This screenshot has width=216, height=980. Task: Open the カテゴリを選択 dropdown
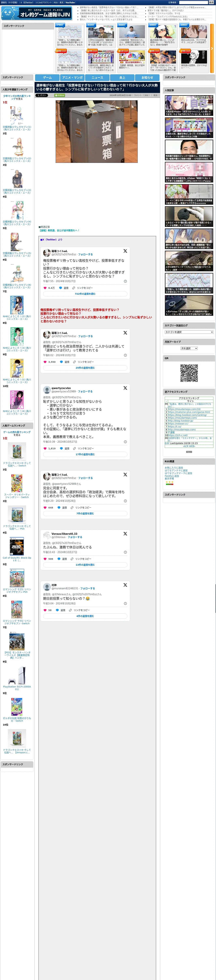tap(189, 332)
